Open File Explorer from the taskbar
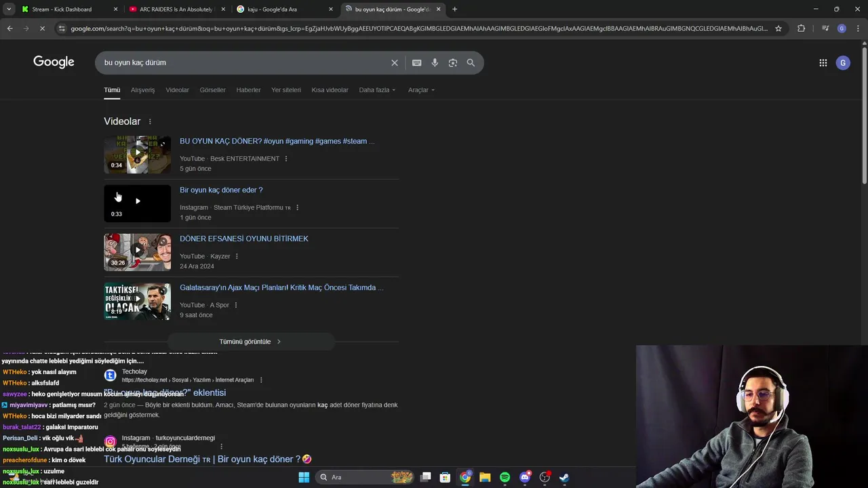Viewport: 868px width, 488px height. (x=485, y=477)
